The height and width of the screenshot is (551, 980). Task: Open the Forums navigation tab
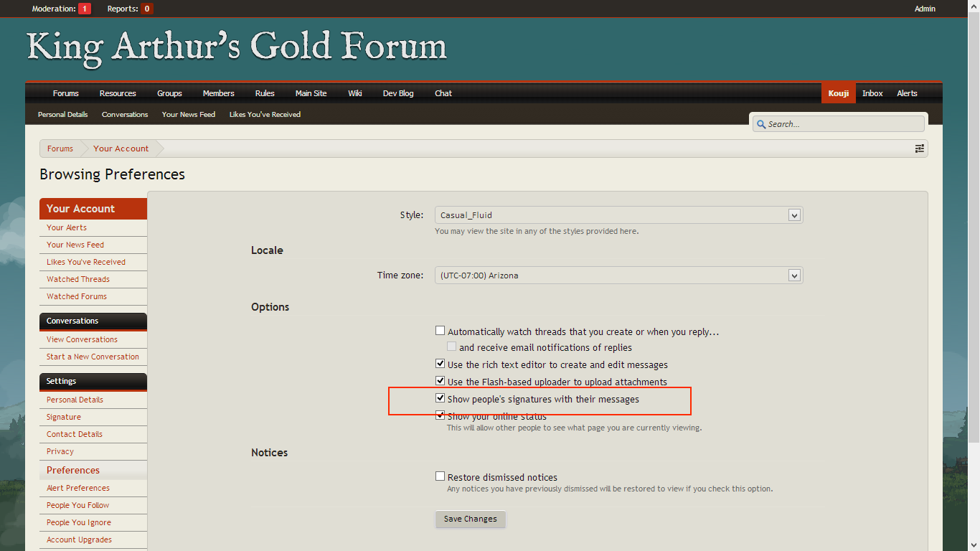click(x=66, y=93)
